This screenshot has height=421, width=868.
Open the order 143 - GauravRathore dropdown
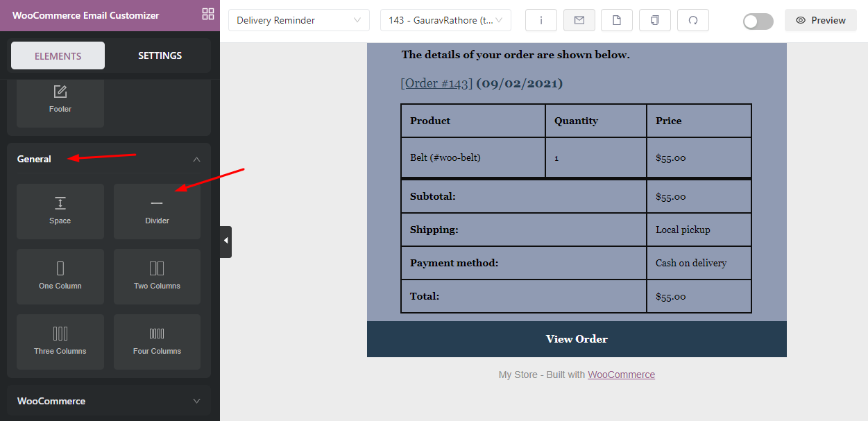445,20
